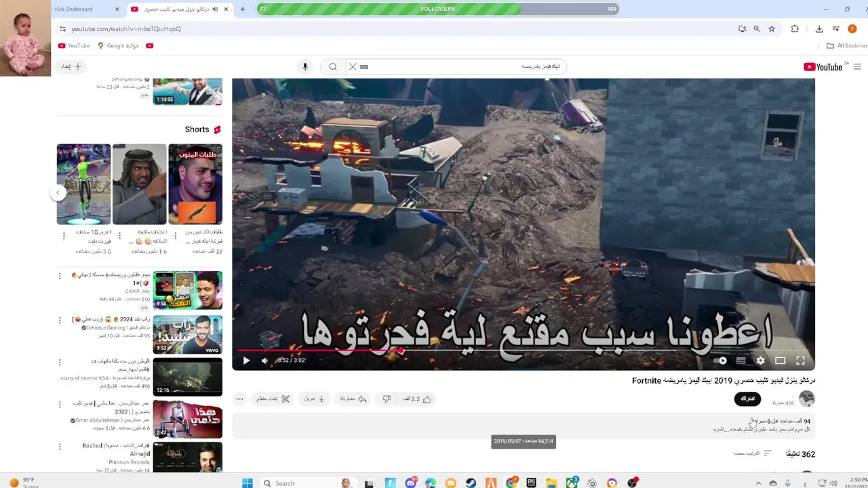Mute the YouTube tab via speaker icon

coord(215,9)
